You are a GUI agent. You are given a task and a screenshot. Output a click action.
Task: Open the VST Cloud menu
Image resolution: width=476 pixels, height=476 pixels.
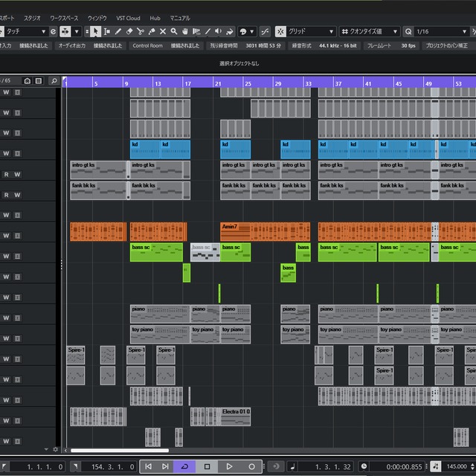click(128, 17)
